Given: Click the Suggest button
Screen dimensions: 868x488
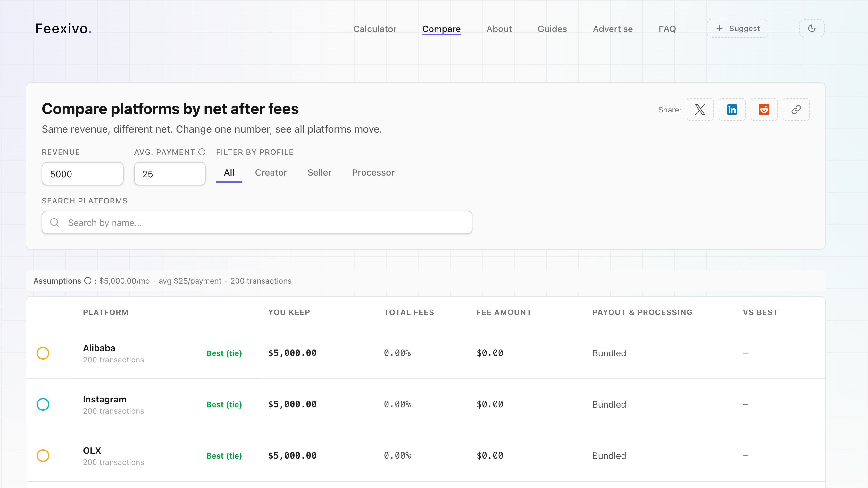Looking at the screenshot, I should (737, 28).
